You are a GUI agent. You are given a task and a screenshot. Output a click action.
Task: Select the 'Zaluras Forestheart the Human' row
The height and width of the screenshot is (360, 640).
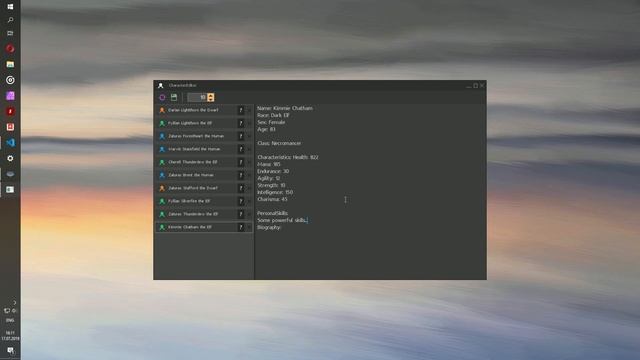204,136
